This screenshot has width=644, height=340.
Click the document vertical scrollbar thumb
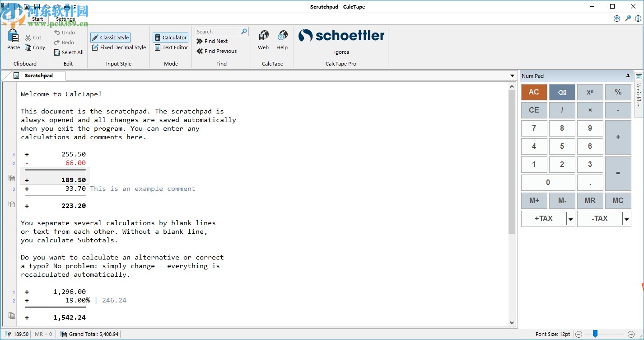(512, 162)
